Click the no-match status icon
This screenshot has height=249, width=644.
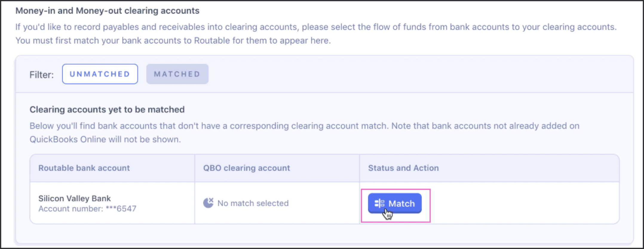[x=208, y=203]
